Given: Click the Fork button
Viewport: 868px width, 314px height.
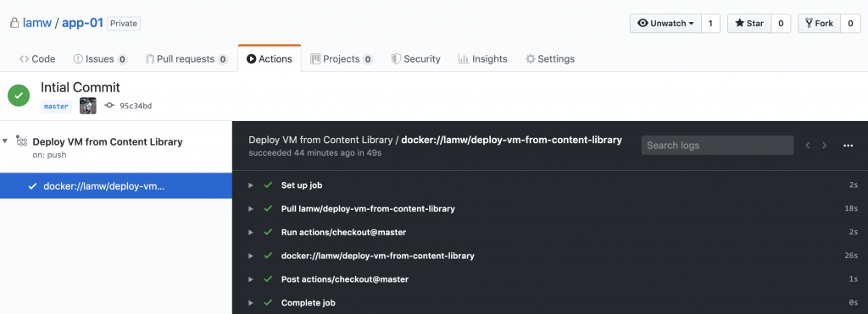Looking at the screenshot, I should (x=820, y=23).
